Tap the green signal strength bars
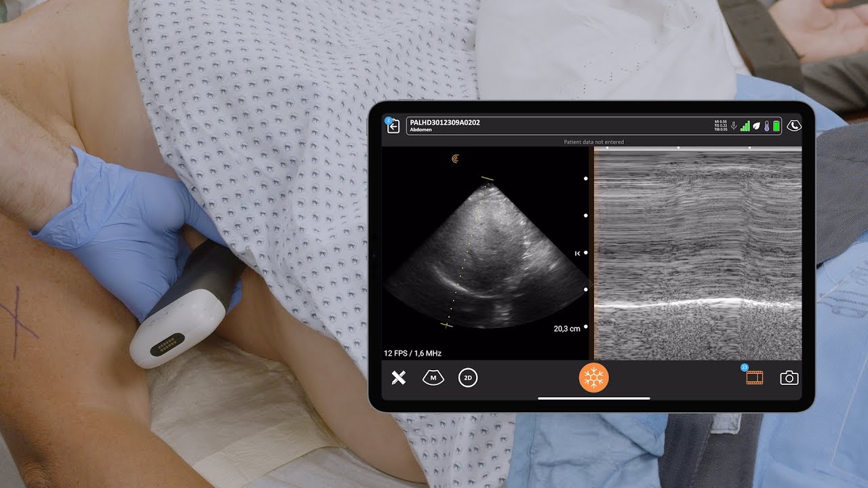The height and width of the screenshot is (488, 868). [745, 126]
